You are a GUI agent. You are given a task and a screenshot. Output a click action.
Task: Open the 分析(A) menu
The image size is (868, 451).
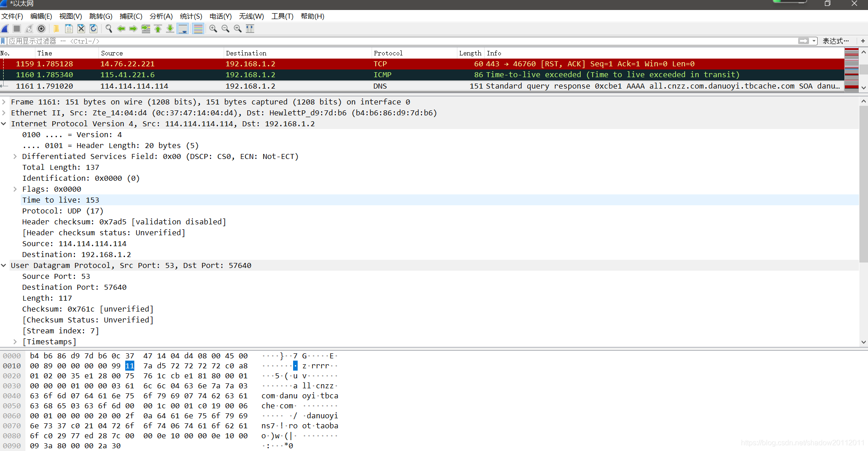(x=161, y=16)
